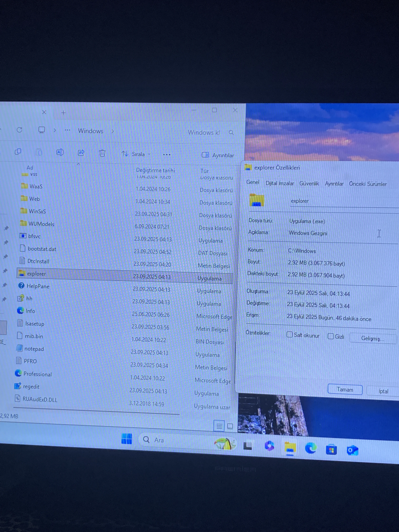Screen dimensions: 399x532
Task: Open Microsoft Store from the taskbar
Action: (331, 450)
